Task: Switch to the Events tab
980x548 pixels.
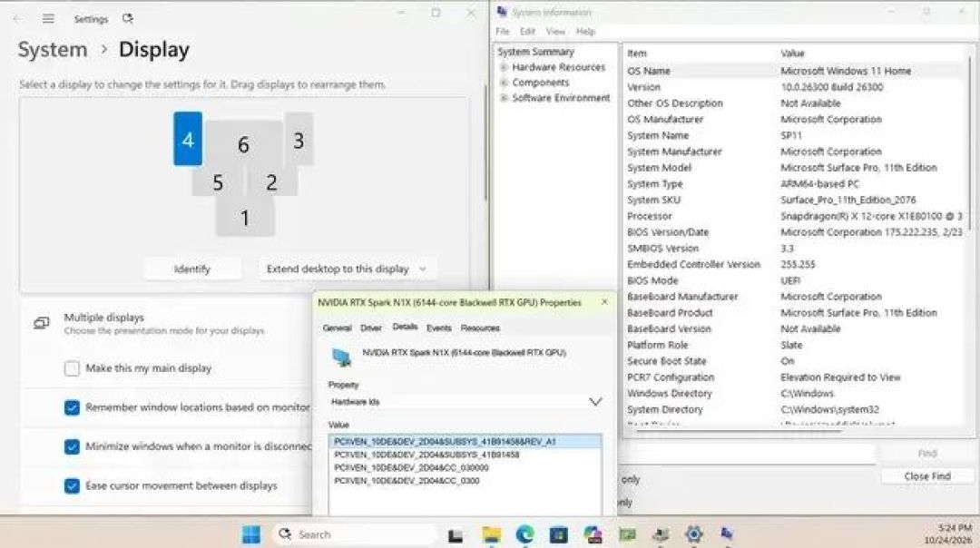Action: (x=439, y=328)
